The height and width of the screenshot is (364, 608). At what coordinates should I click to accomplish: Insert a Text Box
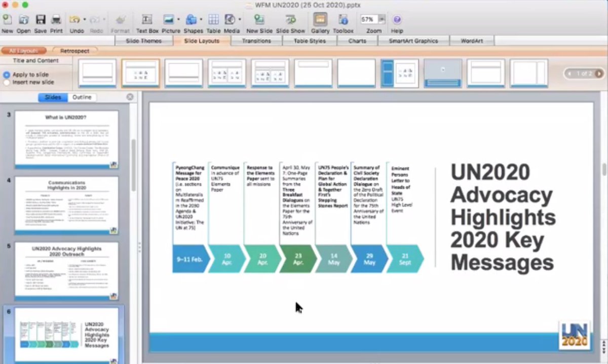click(147, 20)
